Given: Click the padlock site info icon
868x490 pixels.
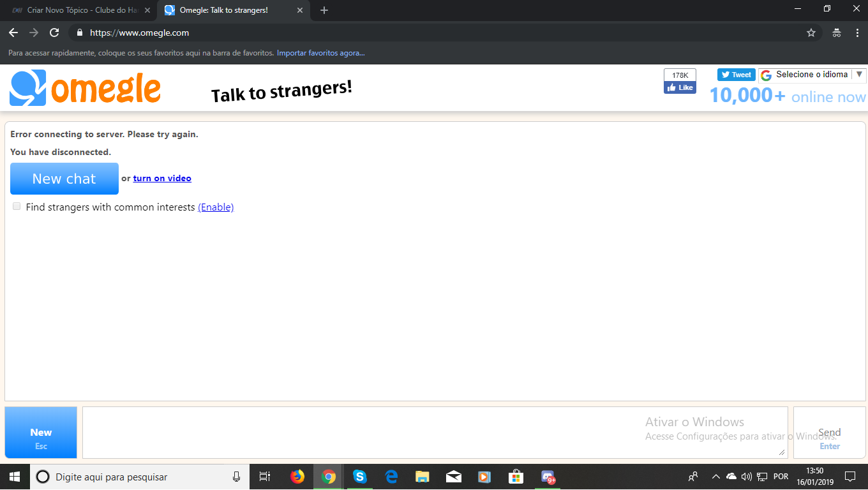Looking at the screenshot, I should click(x=80, y=33).
